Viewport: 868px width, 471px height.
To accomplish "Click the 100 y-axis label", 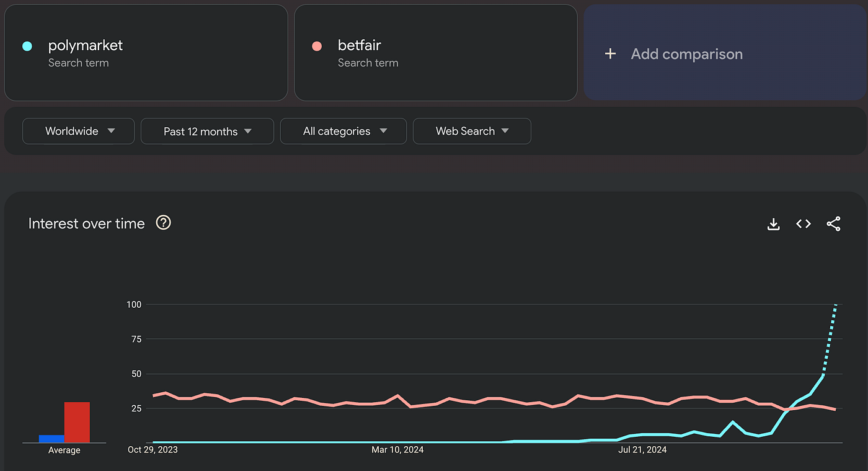I will 135,304.
